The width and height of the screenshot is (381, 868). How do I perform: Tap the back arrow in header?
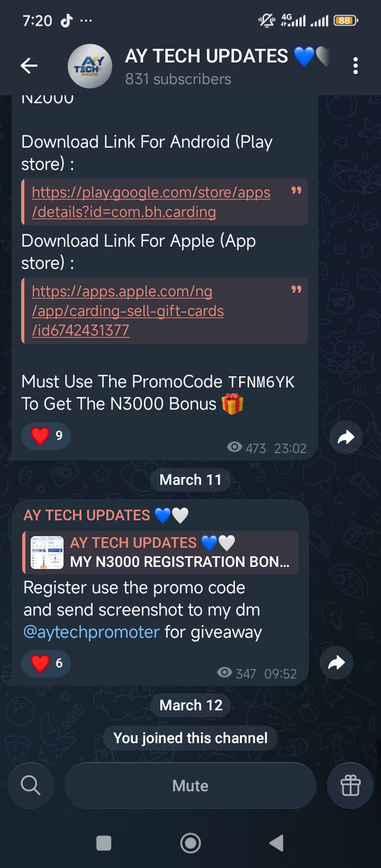pyautogui.click(x=29, y=66)
